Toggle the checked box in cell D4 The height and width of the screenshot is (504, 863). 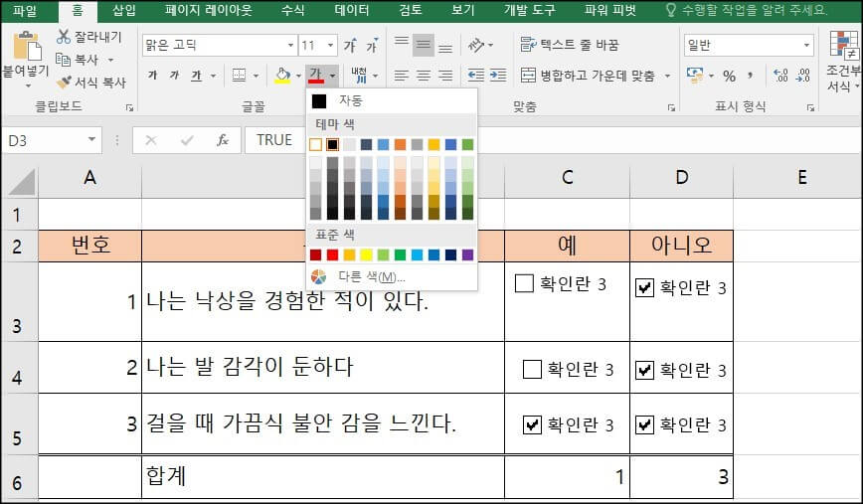644,370
